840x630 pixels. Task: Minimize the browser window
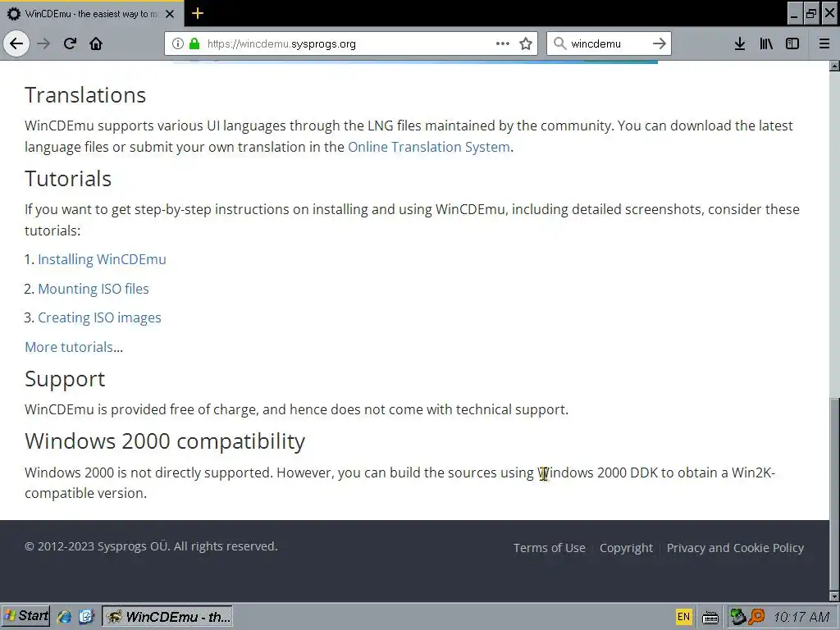point(794,13)
